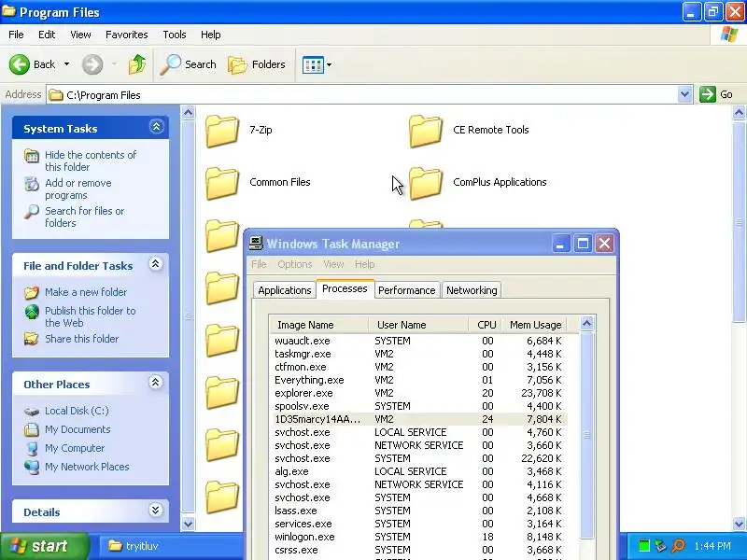Image resolution: width=747 pixels, height=560 pixels.
Task: Open the Explorer Edit menu
Action: click(47, 35)
